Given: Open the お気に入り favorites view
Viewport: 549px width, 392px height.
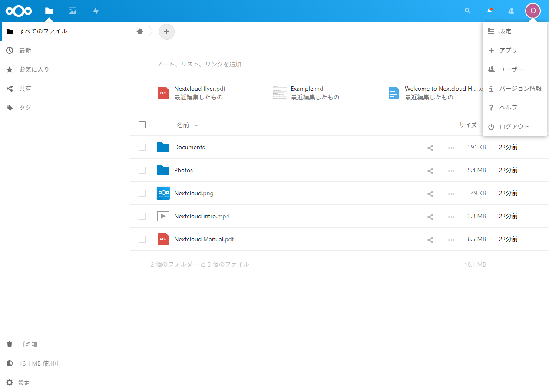Looking at the screenshot, I should tap(65, 69).
